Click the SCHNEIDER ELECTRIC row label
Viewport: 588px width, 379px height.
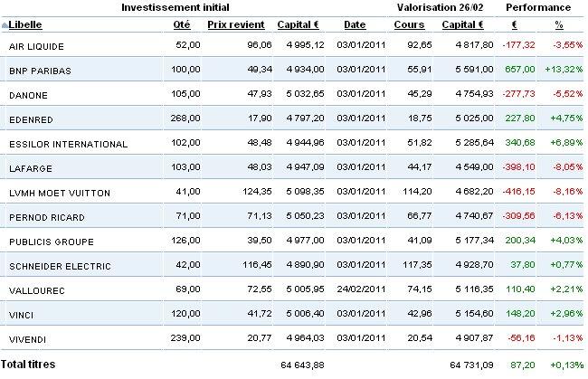coord(60,266)
